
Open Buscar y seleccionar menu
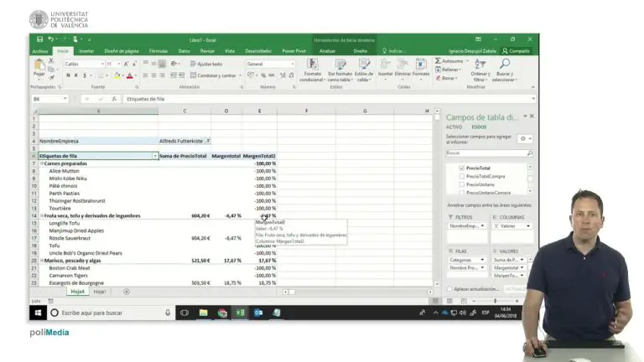[x=504, y=70]
